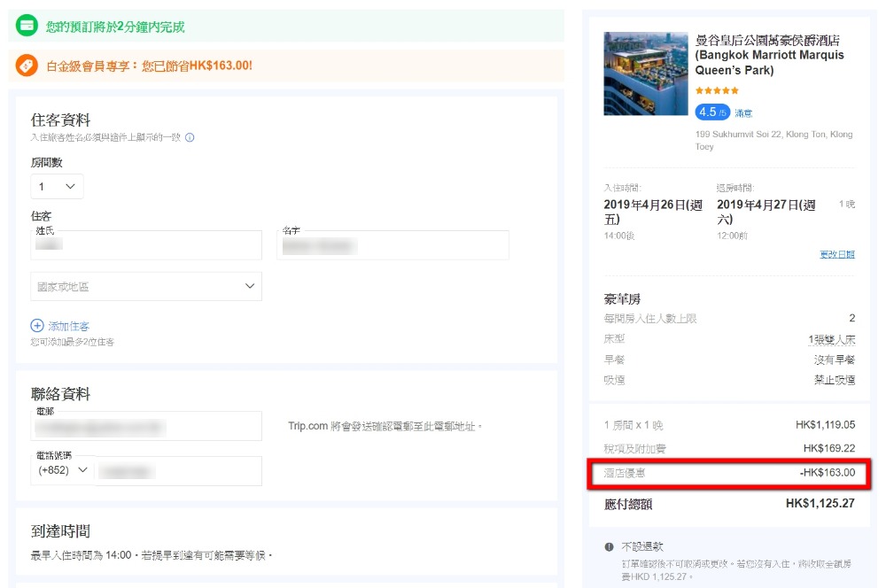
Task: Click the Bangkok Marriott Marquis hotel name
Action: (769, 55)
